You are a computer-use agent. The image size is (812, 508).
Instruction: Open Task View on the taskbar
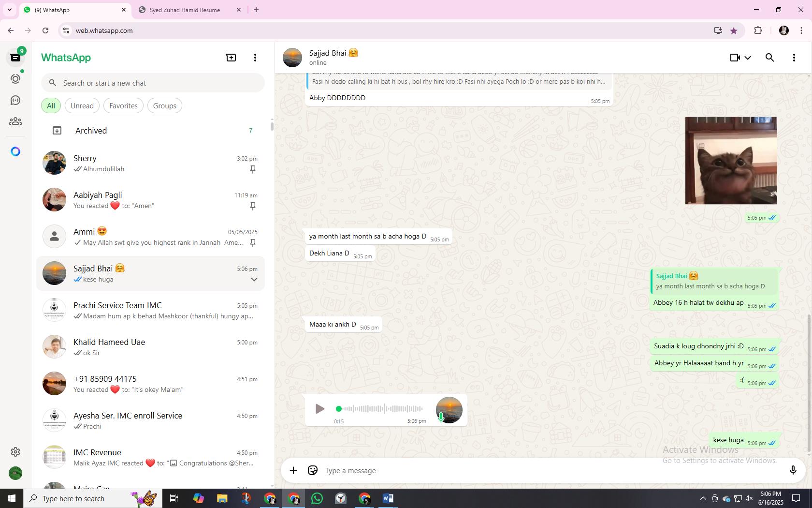pyautogui.click(x=174, y=498)
